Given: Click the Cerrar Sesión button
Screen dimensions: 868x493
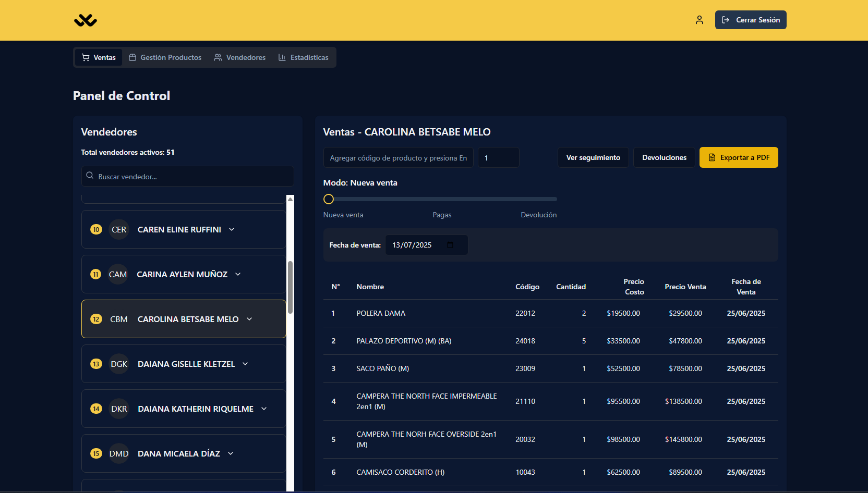Looking at the screenshot, I should (x=751, y=20).
